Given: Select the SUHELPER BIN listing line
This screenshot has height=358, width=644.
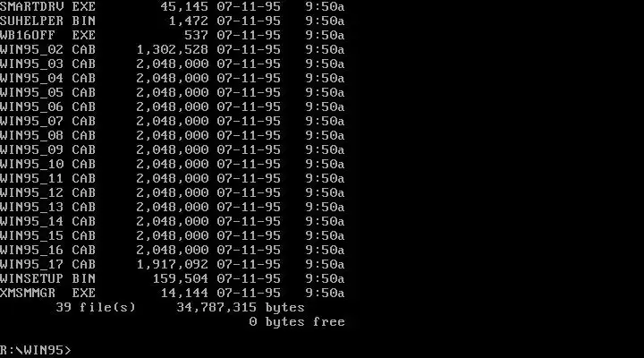Looking at the screenshot, I should click(x=172, y=21).
